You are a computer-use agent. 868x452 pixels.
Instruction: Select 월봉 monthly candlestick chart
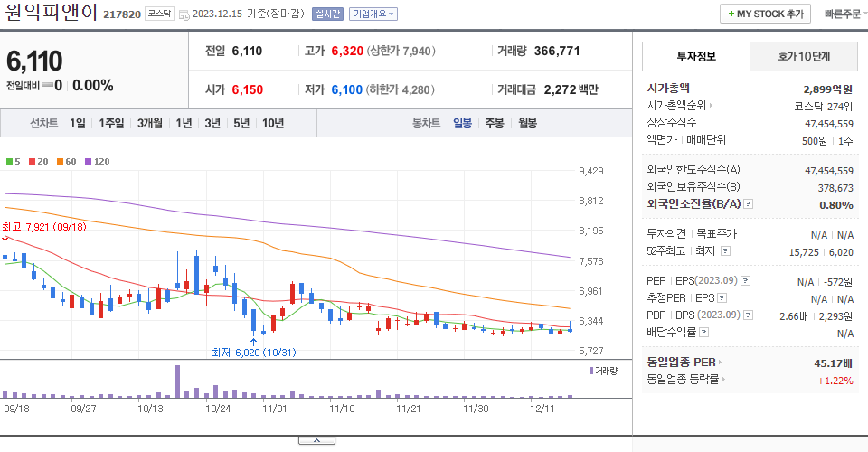pos(527,123)
